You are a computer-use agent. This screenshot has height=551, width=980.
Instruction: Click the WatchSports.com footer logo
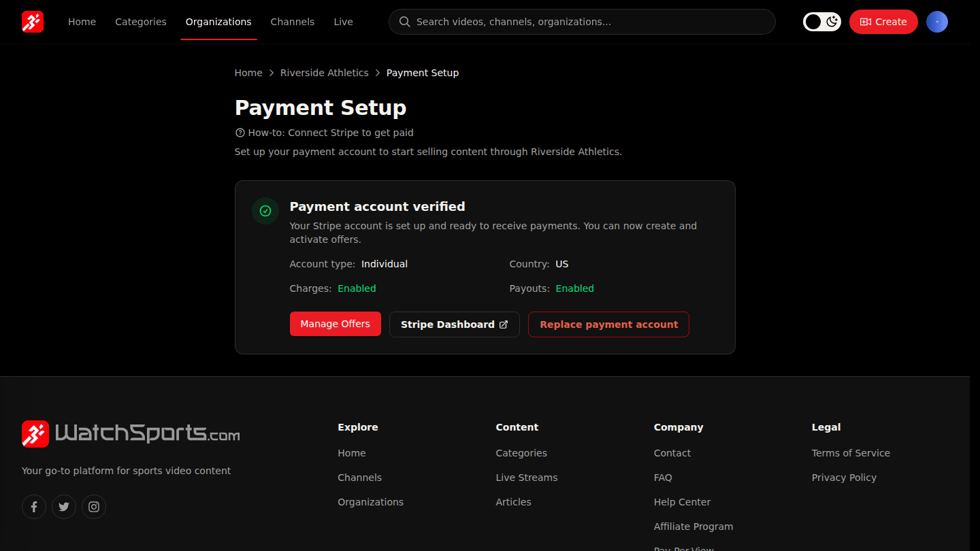(131, 433)
